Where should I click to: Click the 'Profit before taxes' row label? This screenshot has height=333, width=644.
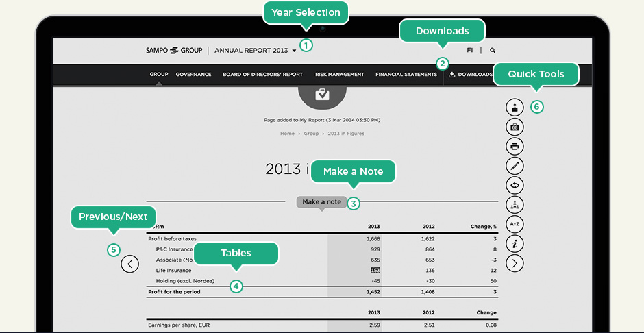tap(172, 239)
